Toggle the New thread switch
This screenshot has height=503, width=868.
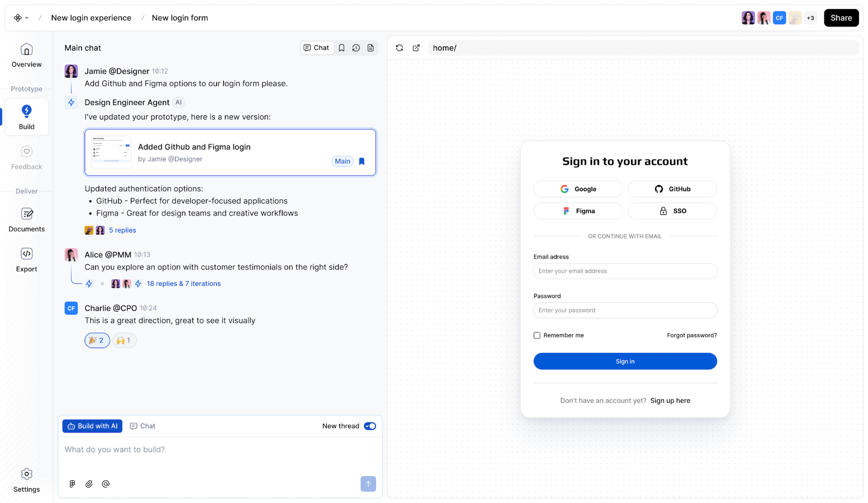click(370, 426)
